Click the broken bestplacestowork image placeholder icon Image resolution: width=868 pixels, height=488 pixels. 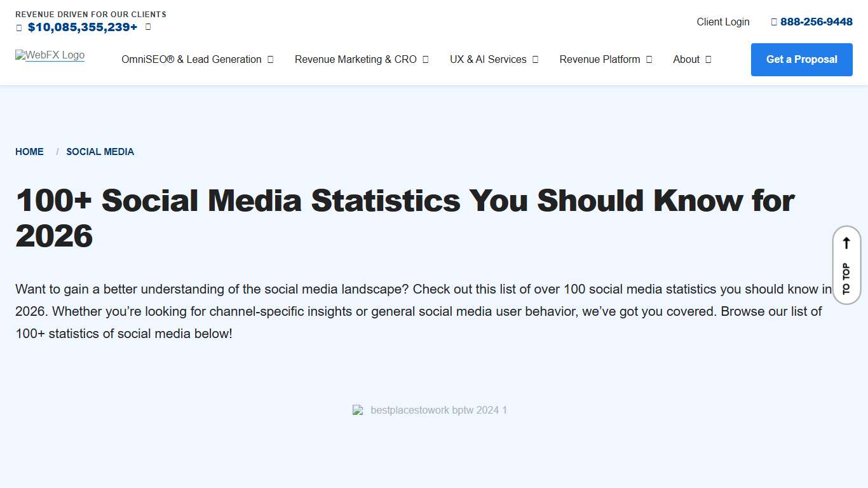tap(358, 410)
